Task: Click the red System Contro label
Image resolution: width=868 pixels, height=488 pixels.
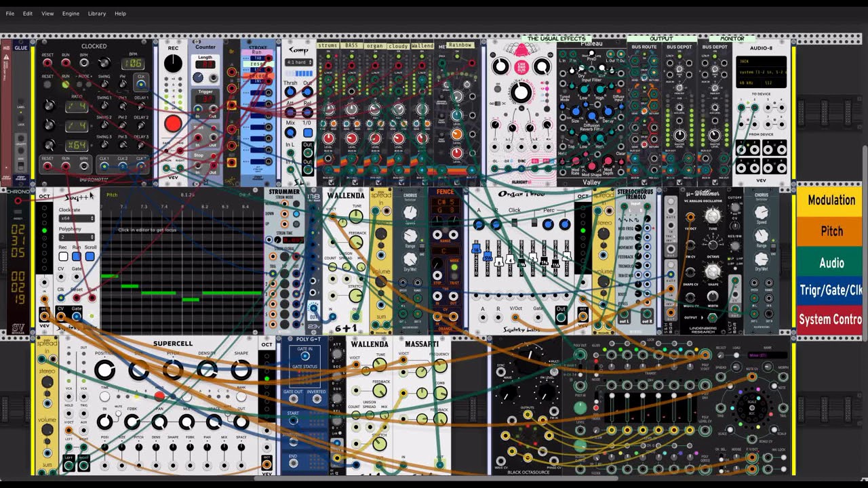Action: pos(830,319)
